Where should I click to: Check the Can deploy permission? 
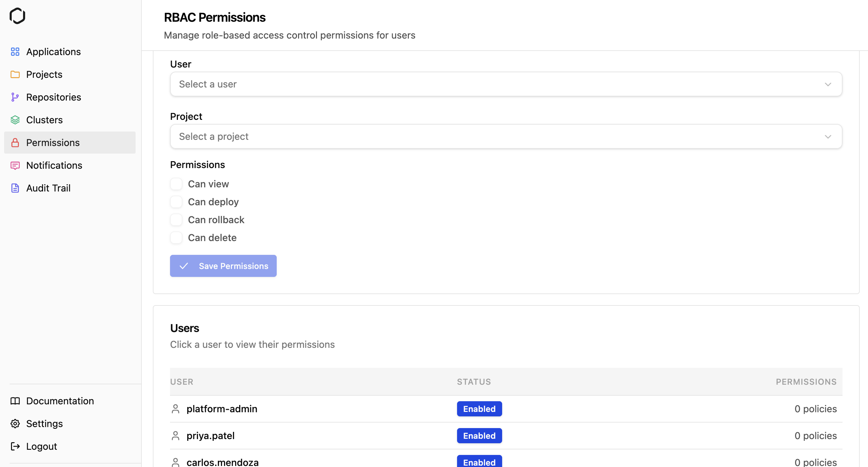176,202
